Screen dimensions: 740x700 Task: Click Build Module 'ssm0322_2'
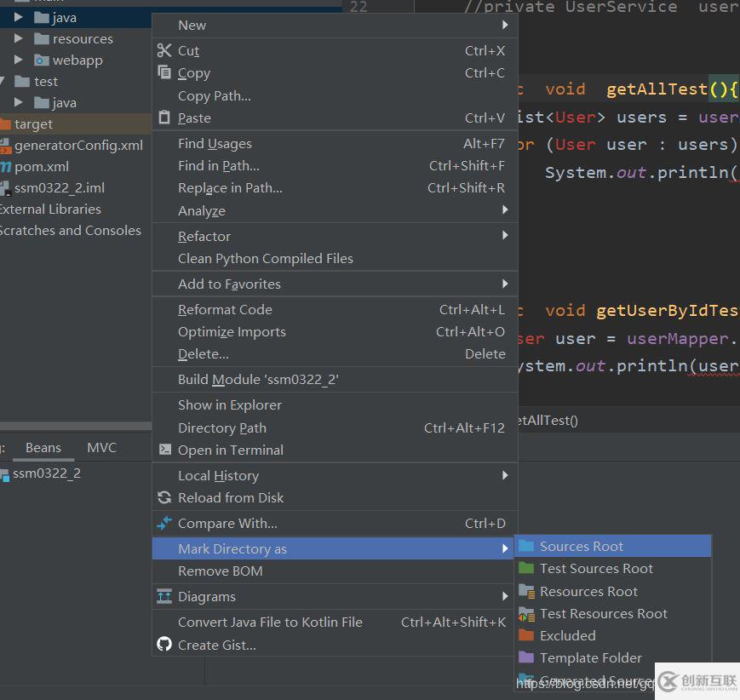(x=335, y=380)
